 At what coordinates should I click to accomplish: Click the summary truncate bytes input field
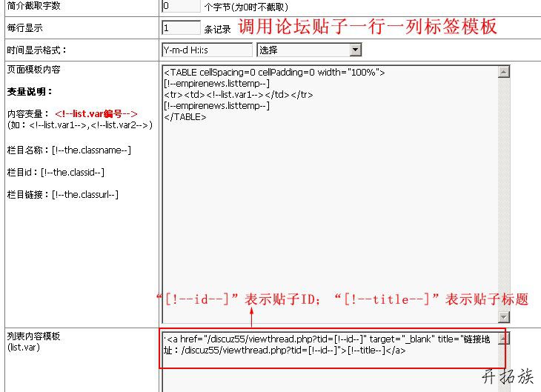pos(181,6)
